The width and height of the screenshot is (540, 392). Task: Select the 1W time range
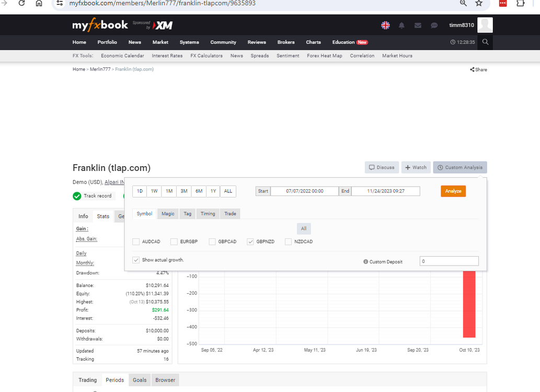(x=154, y=191)
